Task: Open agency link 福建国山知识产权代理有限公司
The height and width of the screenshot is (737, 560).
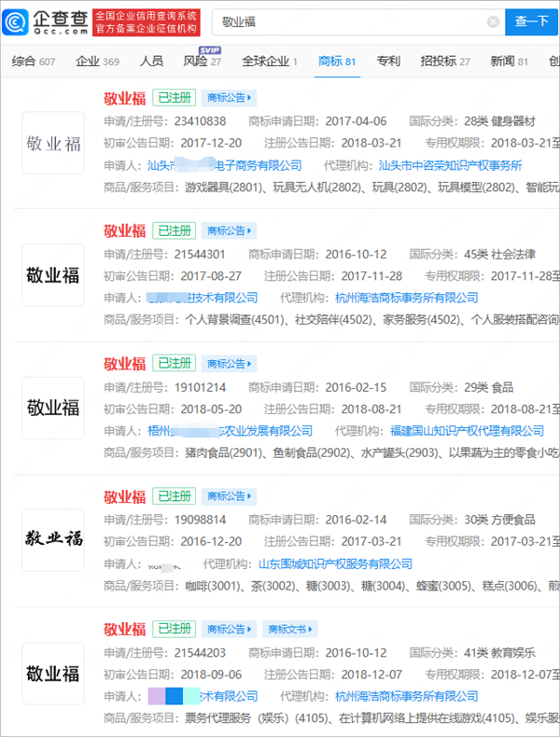Action: [x=467, y=431]
